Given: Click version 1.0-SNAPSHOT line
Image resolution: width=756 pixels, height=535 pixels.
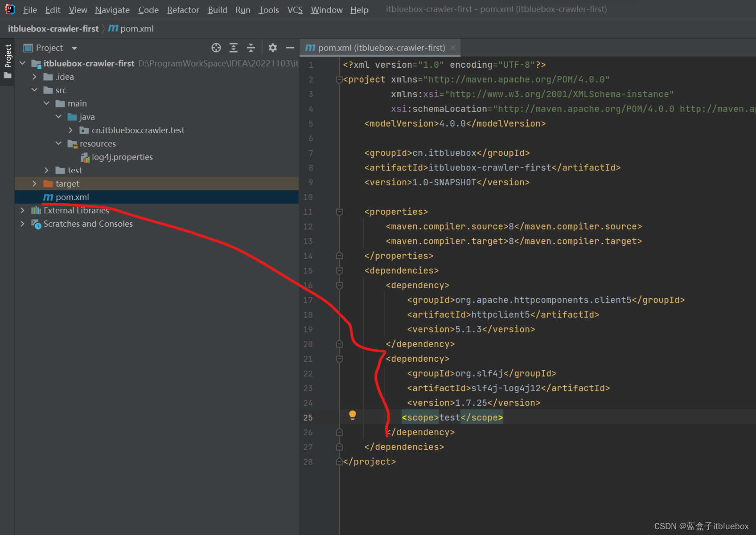Looking at the screenshot, I should point(447,183).
